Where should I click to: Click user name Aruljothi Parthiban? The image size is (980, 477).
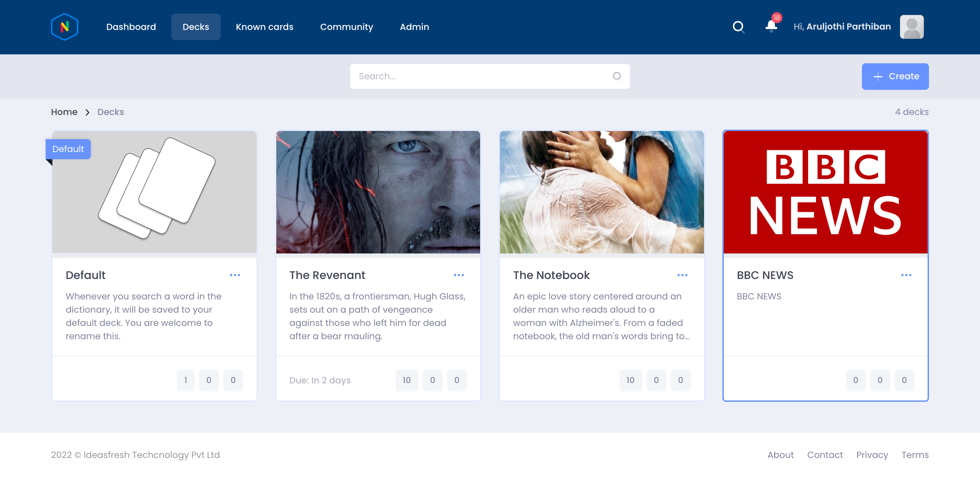(848, 27)
